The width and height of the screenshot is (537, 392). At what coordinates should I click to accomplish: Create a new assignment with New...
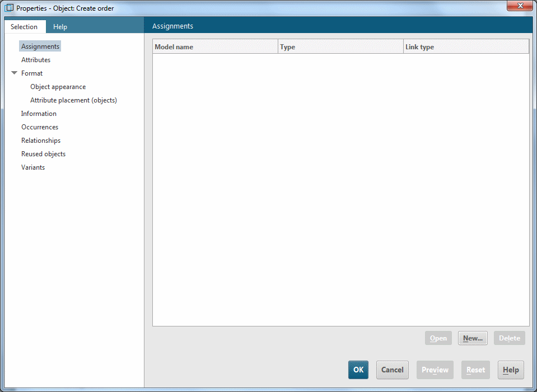coord(473,338)
